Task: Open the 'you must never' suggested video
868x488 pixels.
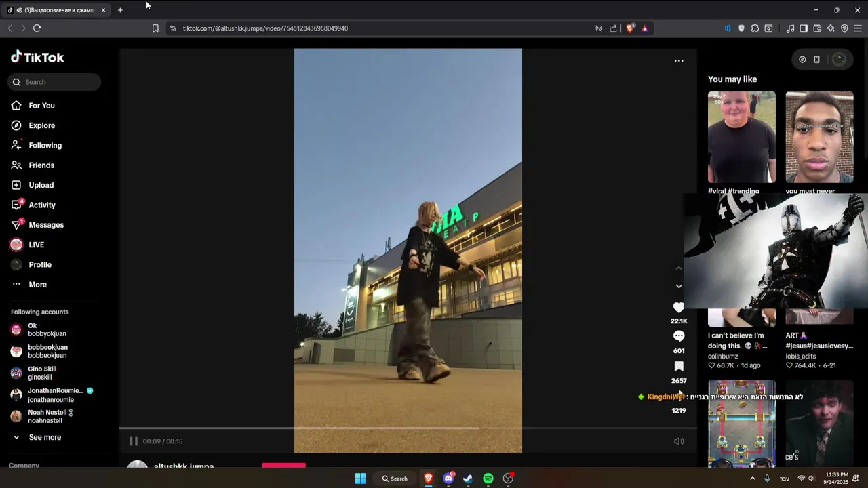Action: click(x=819, y=138)
